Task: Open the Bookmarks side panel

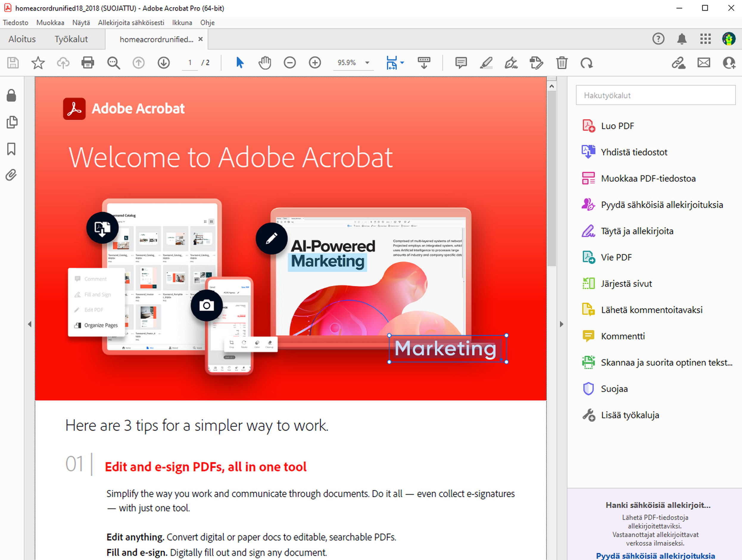Action: point(11,149)
